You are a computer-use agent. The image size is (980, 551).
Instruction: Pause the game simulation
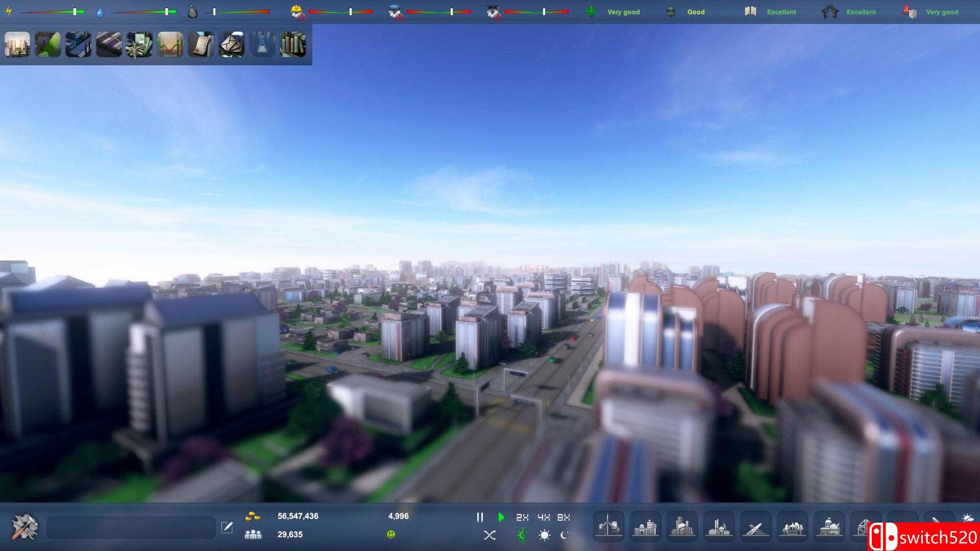[x=480, y=517]
